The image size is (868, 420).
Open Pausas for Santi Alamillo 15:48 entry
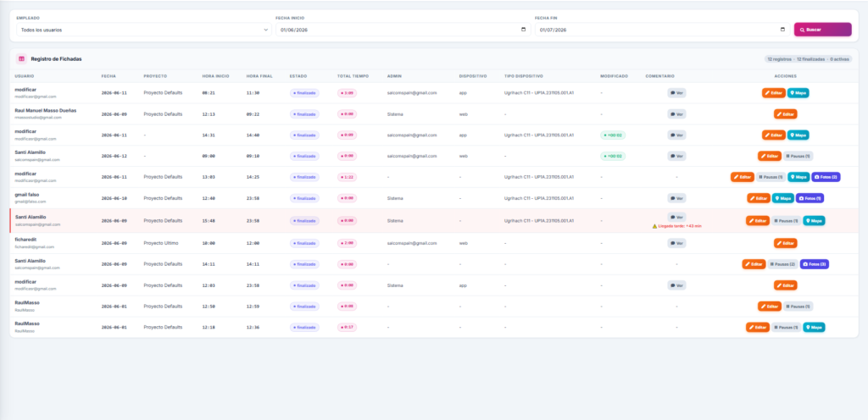(787, 220)
